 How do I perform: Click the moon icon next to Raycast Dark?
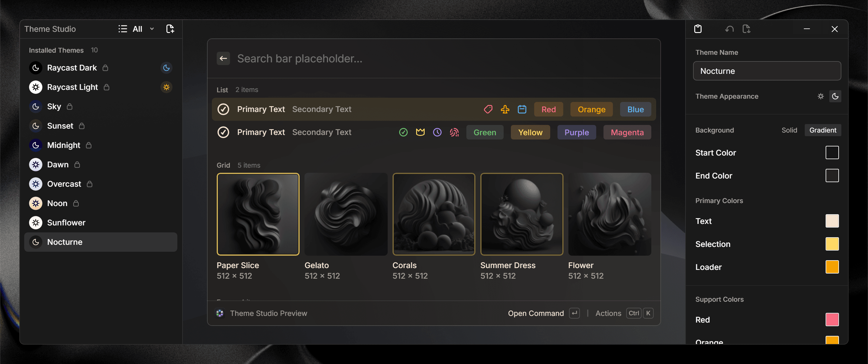click(166, 68)
